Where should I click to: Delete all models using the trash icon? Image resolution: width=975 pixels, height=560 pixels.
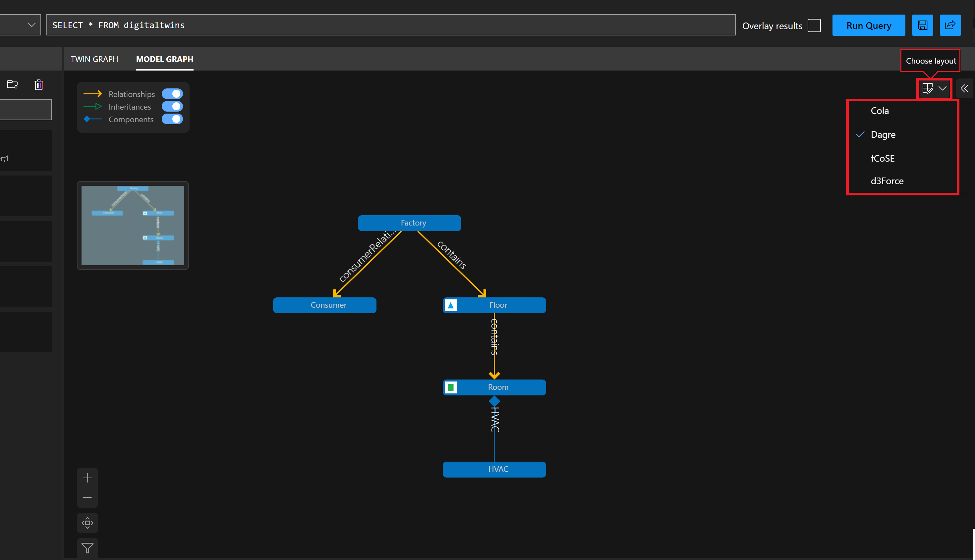click(38, 85)
